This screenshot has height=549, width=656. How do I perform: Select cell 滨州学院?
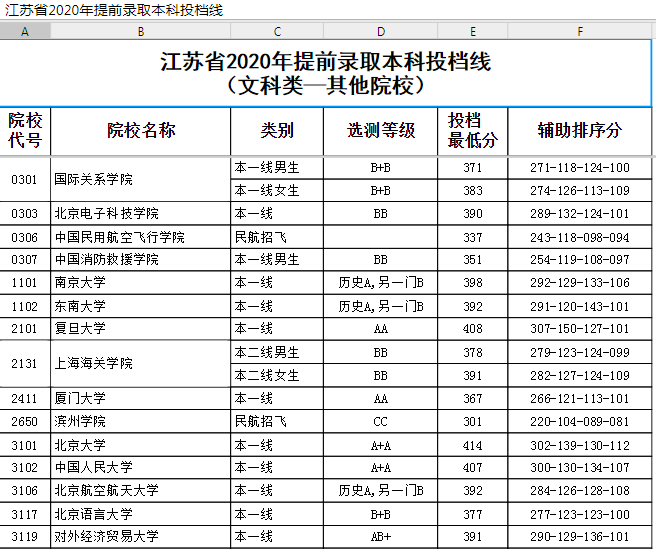pyautogui.click(x=141, y=421)
